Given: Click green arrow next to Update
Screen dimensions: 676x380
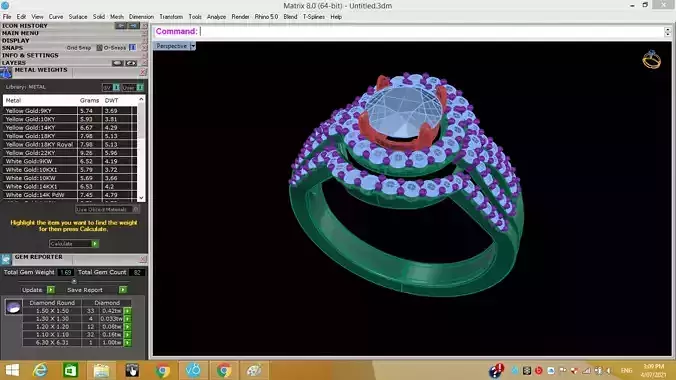Looking at the screenshot, I should click(x=51, y=290).
